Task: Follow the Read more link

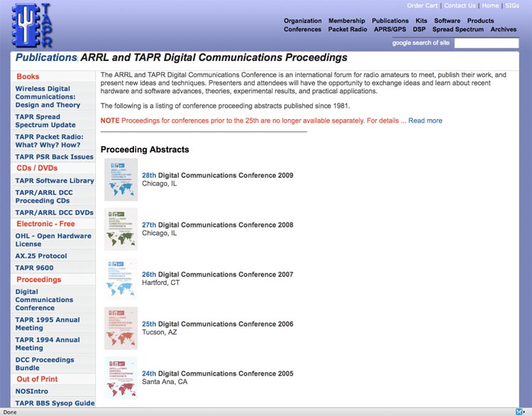Action: 425,120
